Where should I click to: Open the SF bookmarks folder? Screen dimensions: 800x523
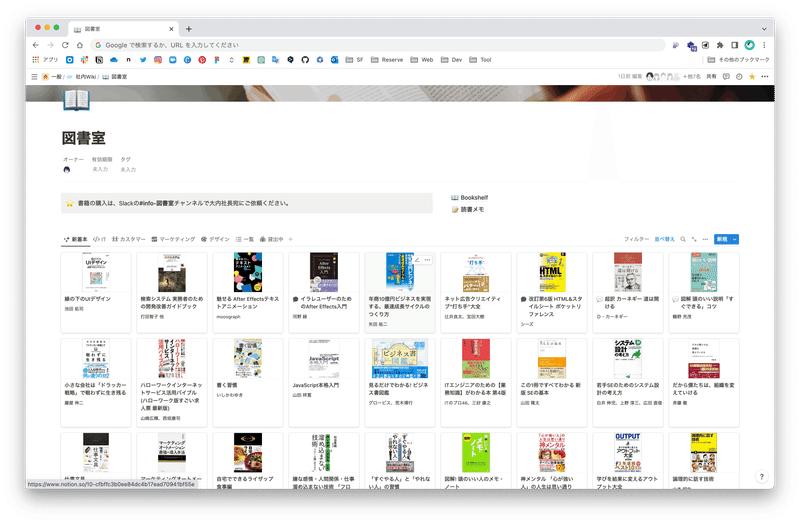(x=355, y=60)
